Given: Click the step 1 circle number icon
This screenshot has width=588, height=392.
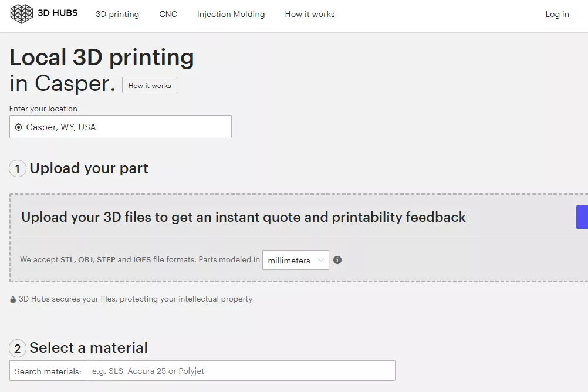Looking at the screenshot, I should pos(18,169).
